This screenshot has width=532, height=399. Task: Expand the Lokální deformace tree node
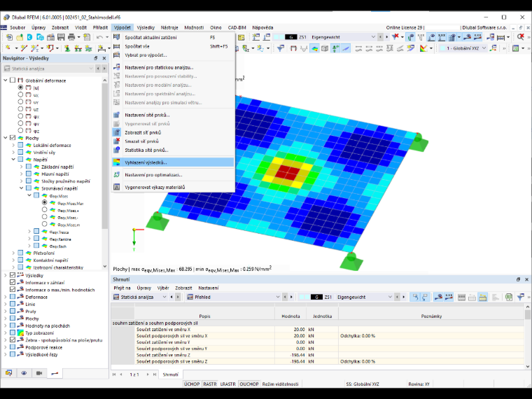tap(13, 145)
